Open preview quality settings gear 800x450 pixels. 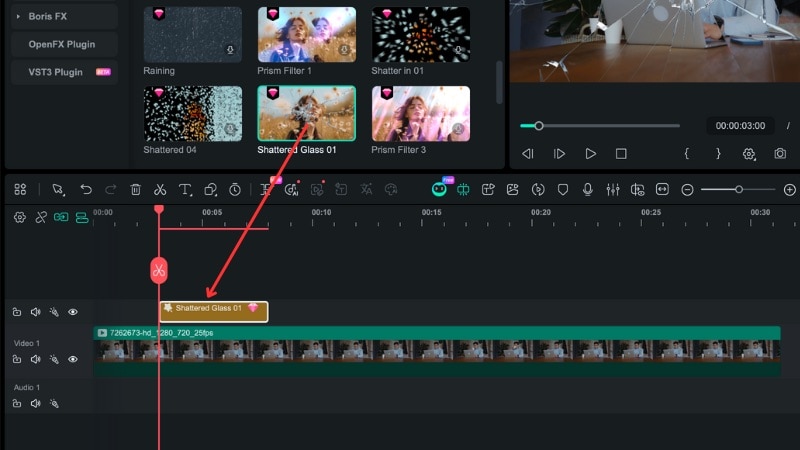click(x=748, y=154)
